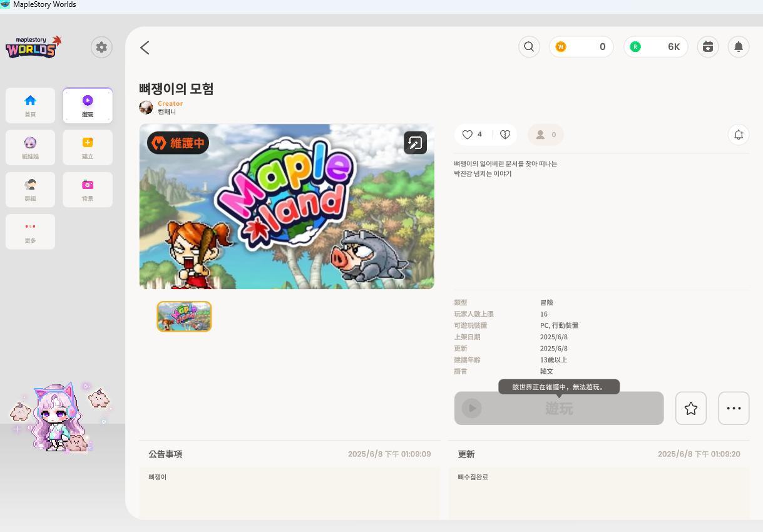Click the Creator label

tap(170, 104)
